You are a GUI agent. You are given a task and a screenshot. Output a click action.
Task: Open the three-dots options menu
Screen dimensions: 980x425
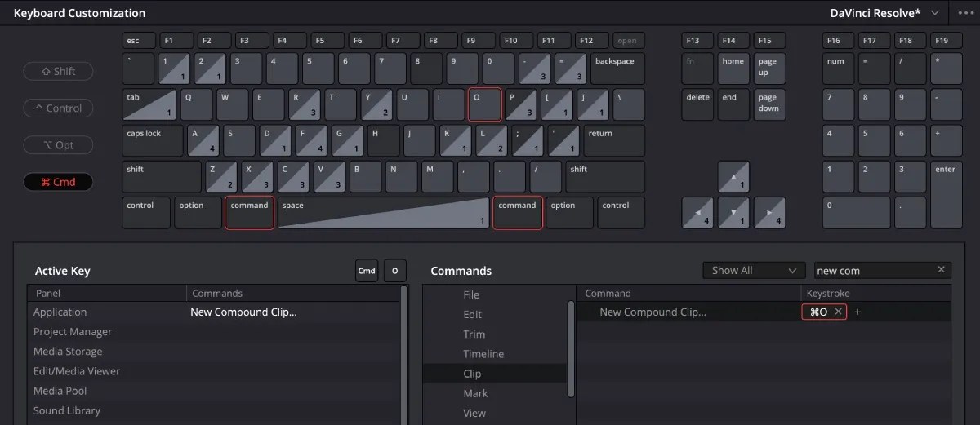click(964, 13)
